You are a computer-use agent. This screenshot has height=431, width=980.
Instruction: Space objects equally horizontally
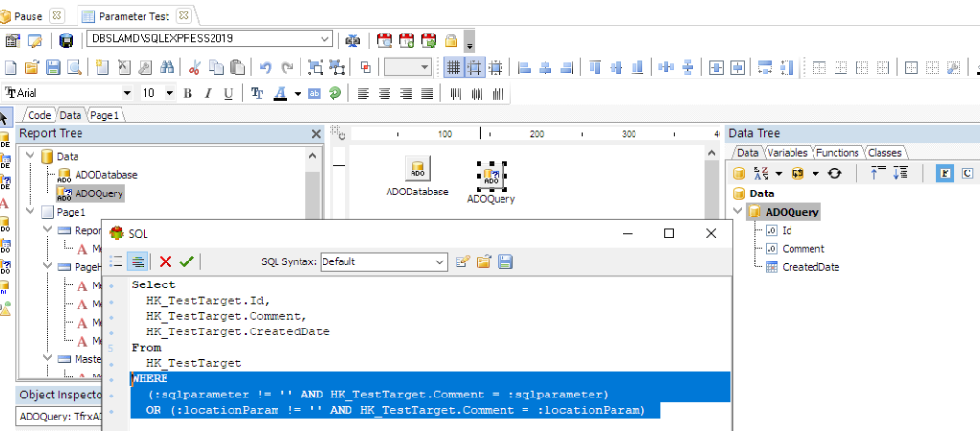666,67
